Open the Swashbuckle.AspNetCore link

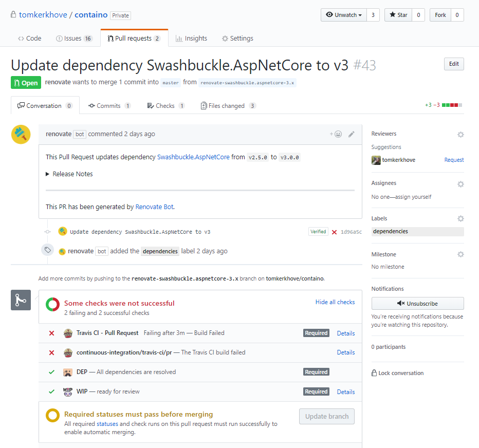pos(193,157)
